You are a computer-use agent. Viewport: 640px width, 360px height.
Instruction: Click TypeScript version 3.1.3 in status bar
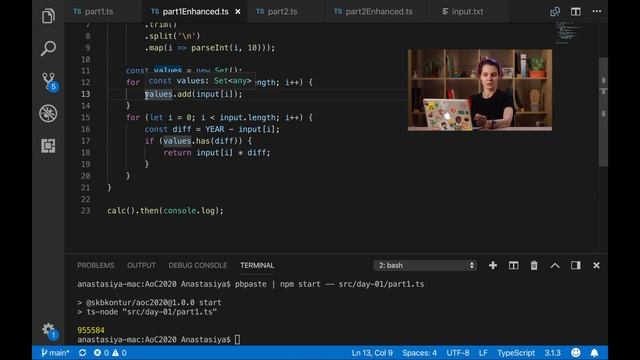click(552, 353)
